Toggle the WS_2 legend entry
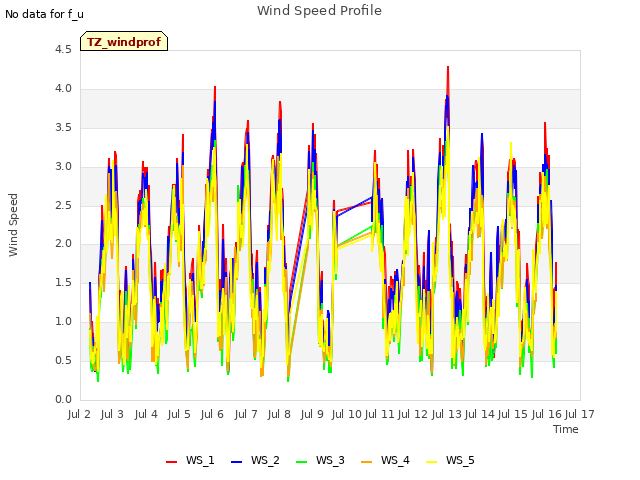640x480 pixels. click(255, 460)
